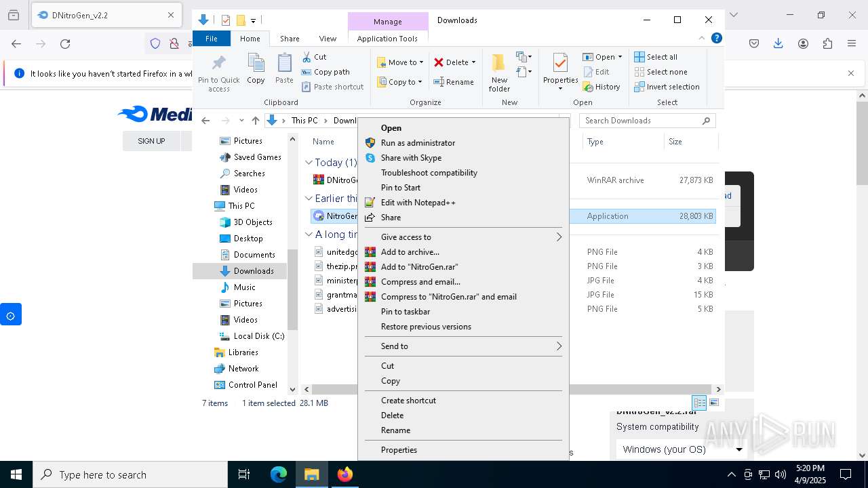Open Firefox extensions puzzle icon
This screenshot has width=868, height=488.
(827, 43)
